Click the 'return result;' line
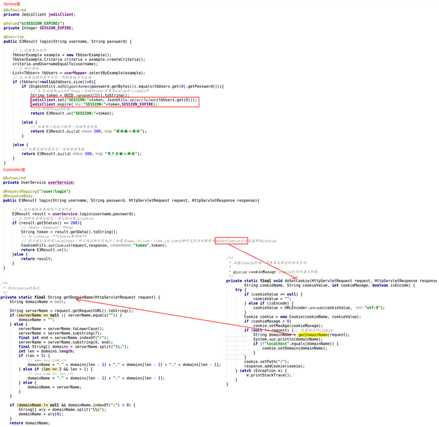The image size is (439, 427). click(x=36, y=259)
